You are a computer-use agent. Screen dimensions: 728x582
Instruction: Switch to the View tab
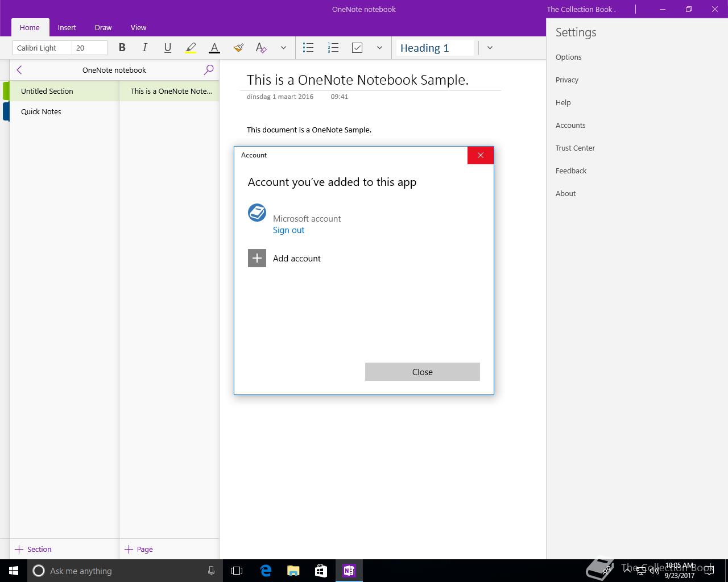(x=138, y=27)
